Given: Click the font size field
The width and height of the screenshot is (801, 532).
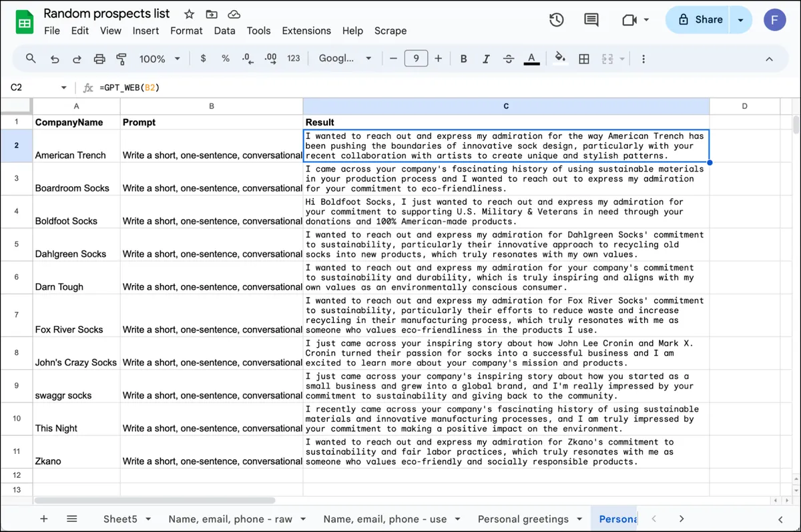Looking at the screenshot, I should [416, 59].
